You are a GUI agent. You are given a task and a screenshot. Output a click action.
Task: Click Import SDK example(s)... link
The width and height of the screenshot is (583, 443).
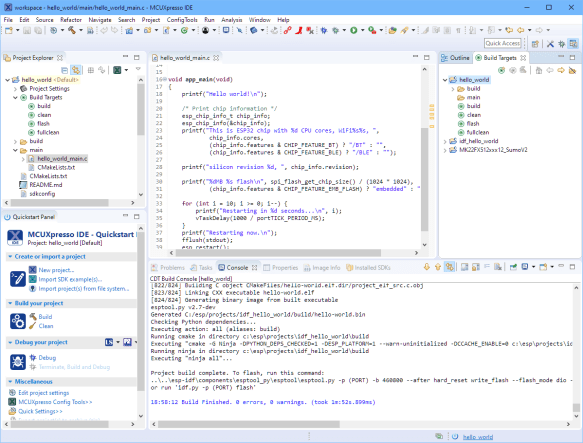click(70, 279)
